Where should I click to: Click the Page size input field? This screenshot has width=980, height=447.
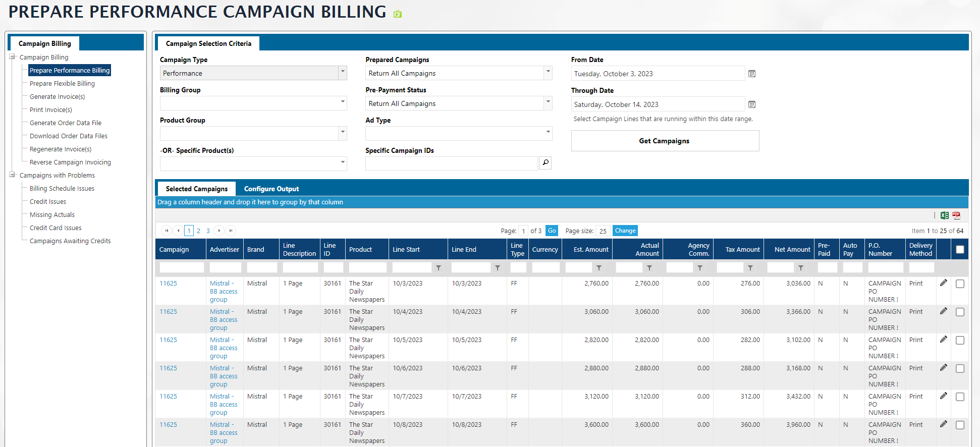pos(603,231)
